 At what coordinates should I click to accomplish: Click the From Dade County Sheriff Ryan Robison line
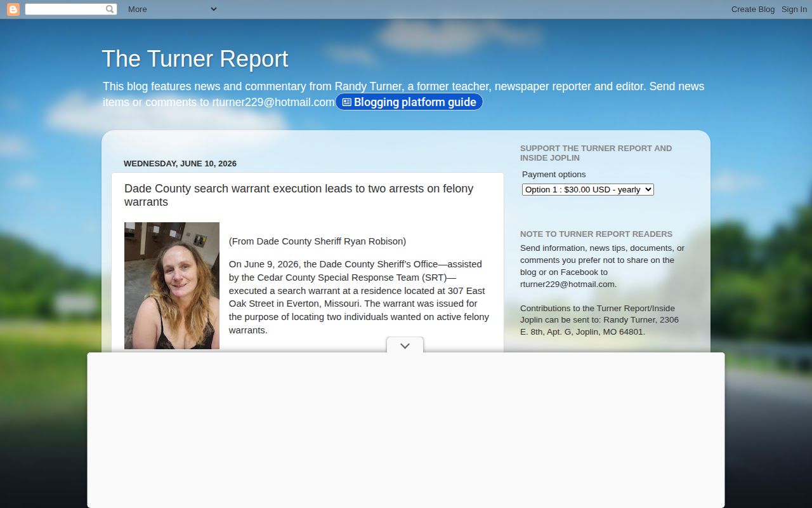pyautogui.click(x=317, y=241)
